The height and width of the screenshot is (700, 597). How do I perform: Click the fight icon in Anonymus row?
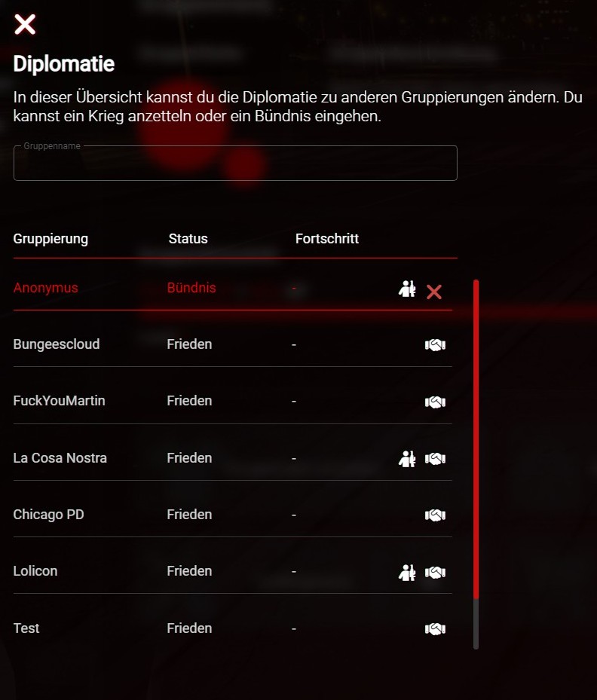(x=407, y=289)
